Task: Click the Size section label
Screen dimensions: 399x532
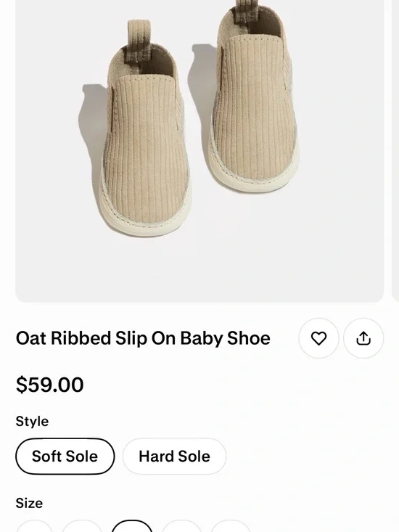Action: 29,503
